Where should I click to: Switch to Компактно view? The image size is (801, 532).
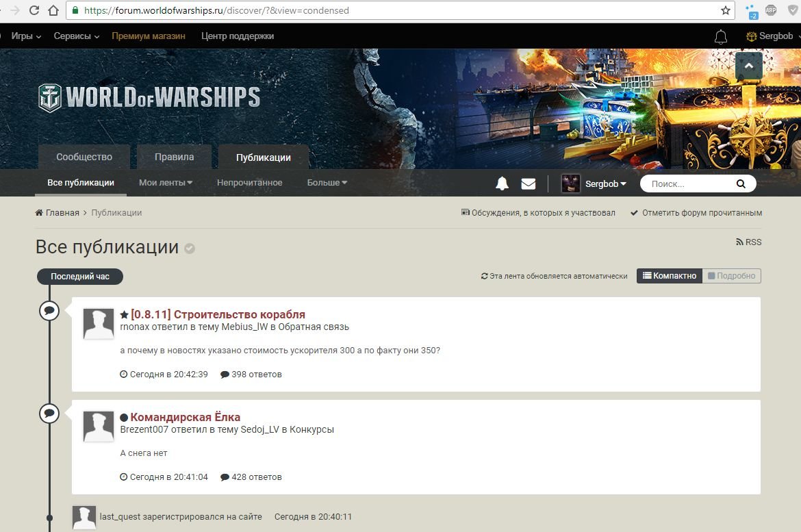[670, 276]
